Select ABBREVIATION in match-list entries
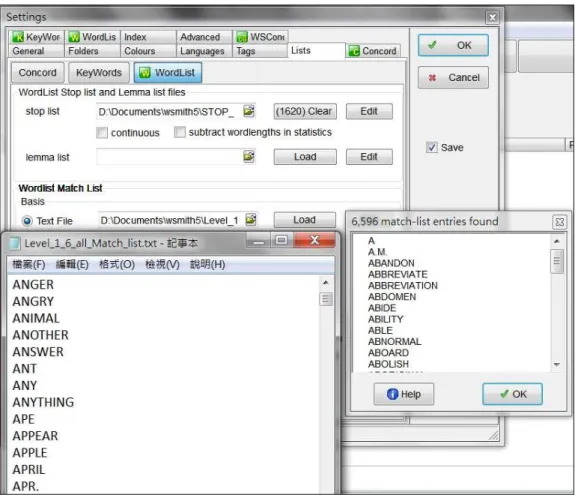Viewport: 575px width, 495px height. pos(403,286)
